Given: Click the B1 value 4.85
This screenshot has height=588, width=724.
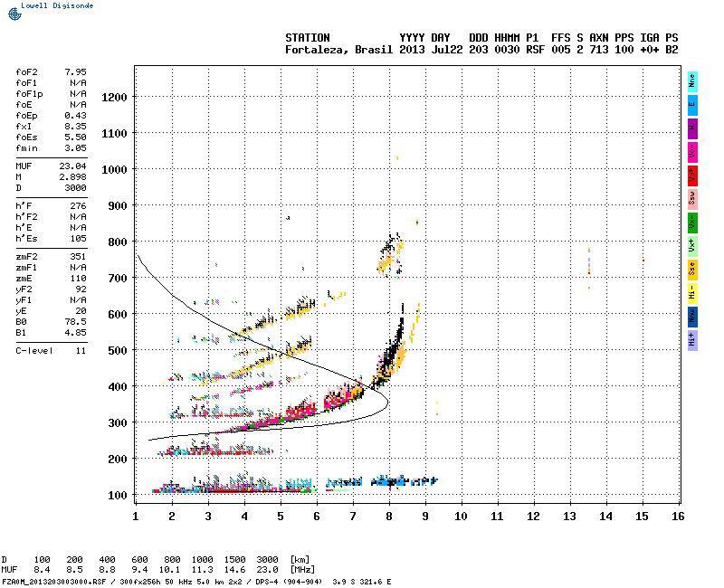Looking at the screenshot, I should click(x=75, y=333).
